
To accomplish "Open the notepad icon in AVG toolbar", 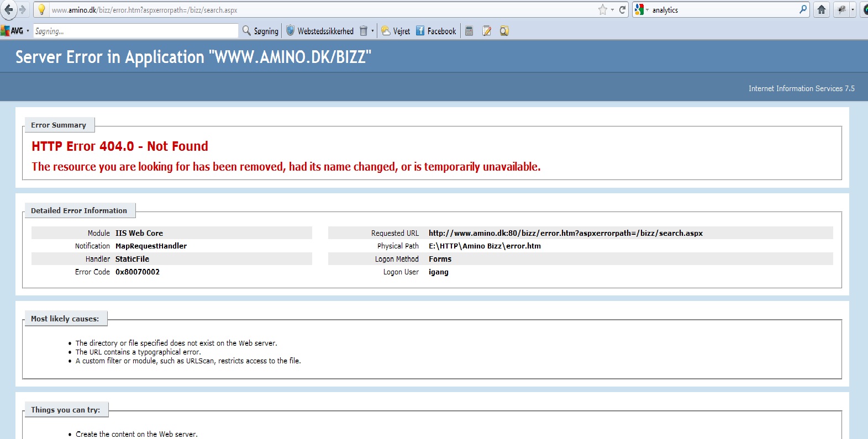I will [x=487, y=31].
